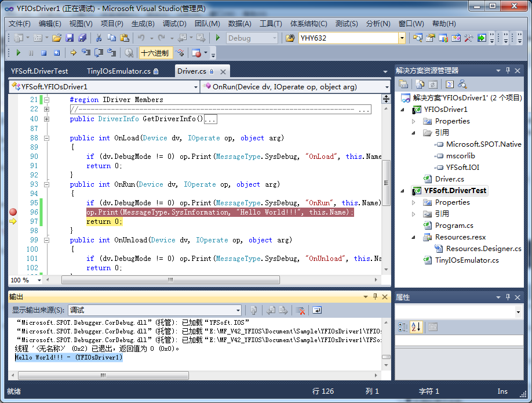This screenshot has height=403, width=532.
Task: Click the Properties icon in Solution Explorer toolbar
Action: (x=403, y=84)
